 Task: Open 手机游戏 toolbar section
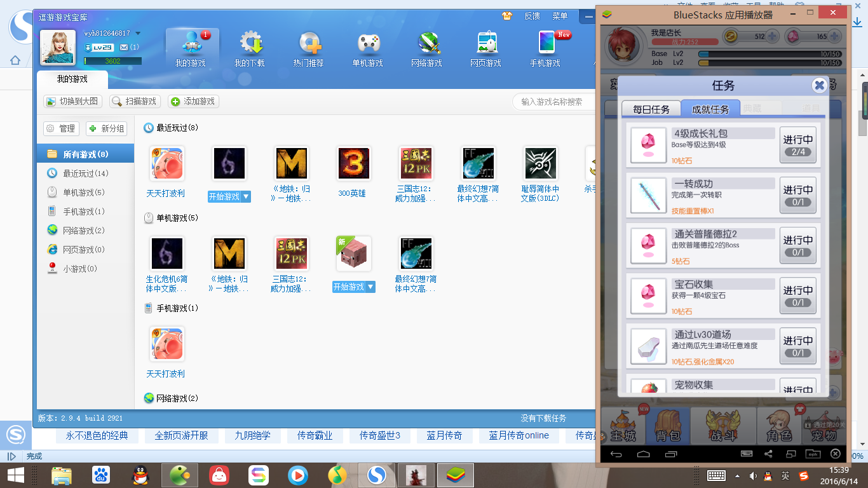point(545,48)
